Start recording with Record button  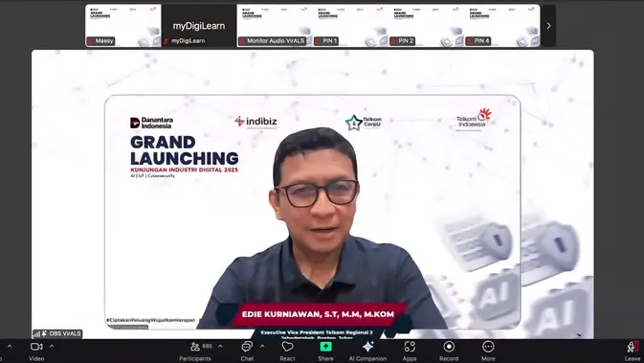[x=449, y=352]
